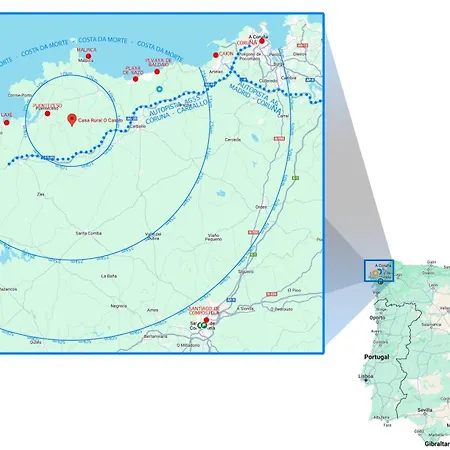
Task: Click the Autopista A6 Madrid - Coruña label
Action: click(257, 98)
